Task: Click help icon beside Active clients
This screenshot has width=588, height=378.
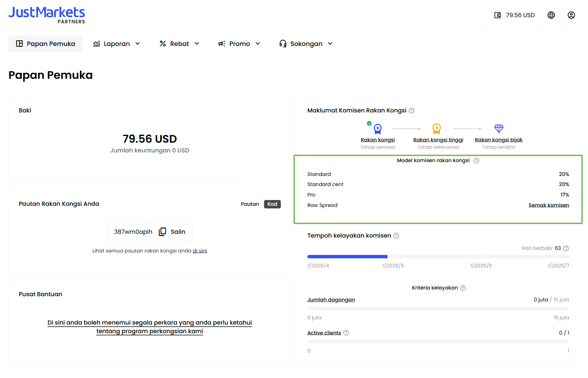Action: pos(346,333)
